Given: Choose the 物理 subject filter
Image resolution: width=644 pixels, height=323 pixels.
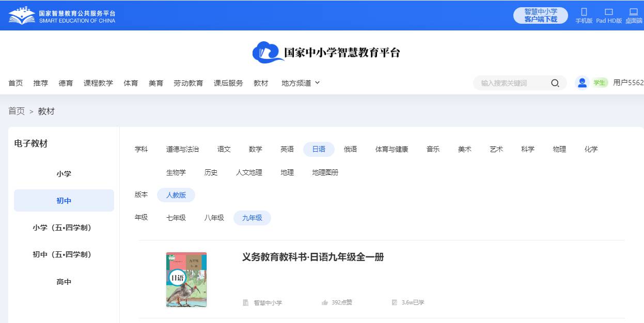Looking at the screenshot, I should (559, 149).
